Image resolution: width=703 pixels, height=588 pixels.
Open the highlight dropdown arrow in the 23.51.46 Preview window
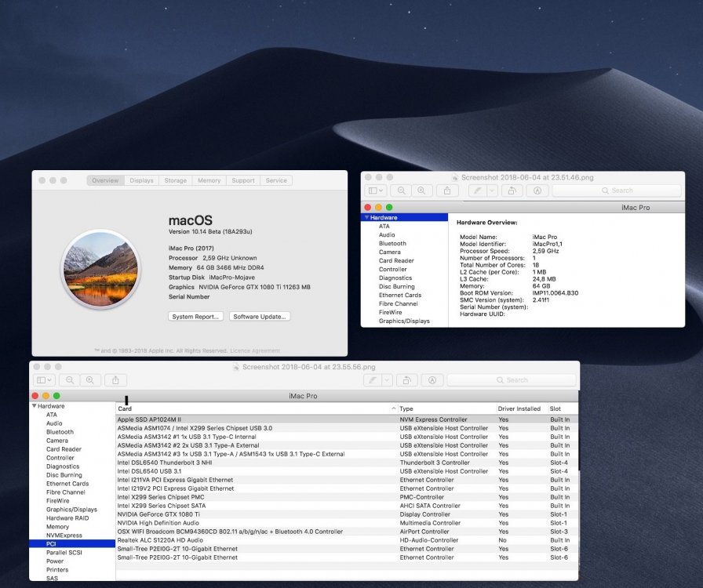(x=492, y=191)
